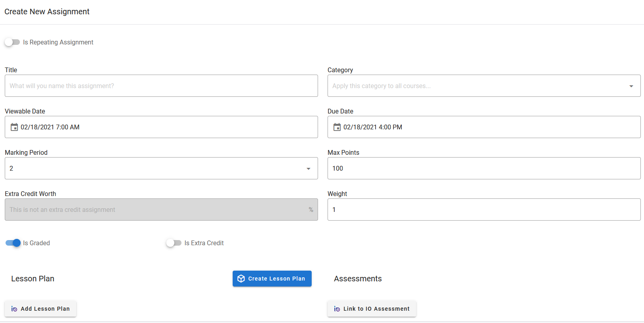Click the Due Date field value
The width and height of the screenshot is (644, 323).
click(x=373, y=127)
